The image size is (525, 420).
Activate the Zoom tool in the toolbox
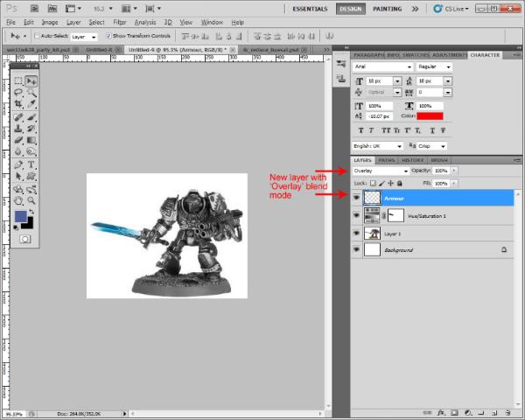click(x=31, y=200)
